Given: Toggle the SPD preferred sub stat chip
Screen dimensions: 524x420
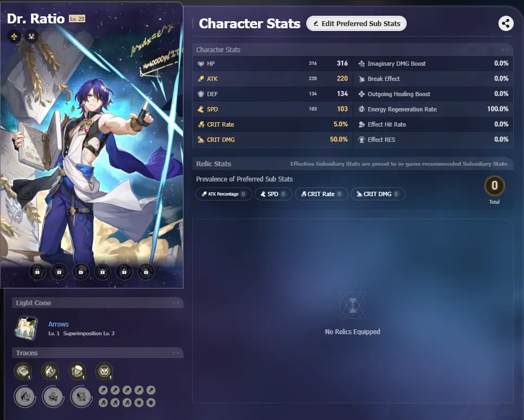Looking at the screenshot, I should 273,194.
